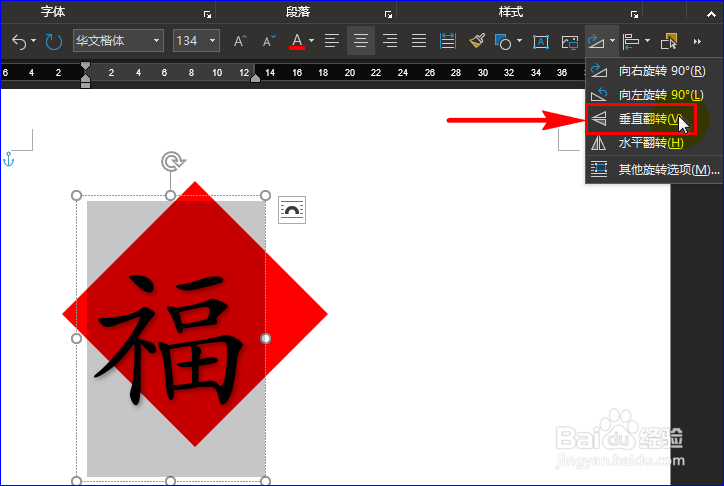
Task: Open 其他旋转选项 dialog
Action: click(x=654, y=169)
